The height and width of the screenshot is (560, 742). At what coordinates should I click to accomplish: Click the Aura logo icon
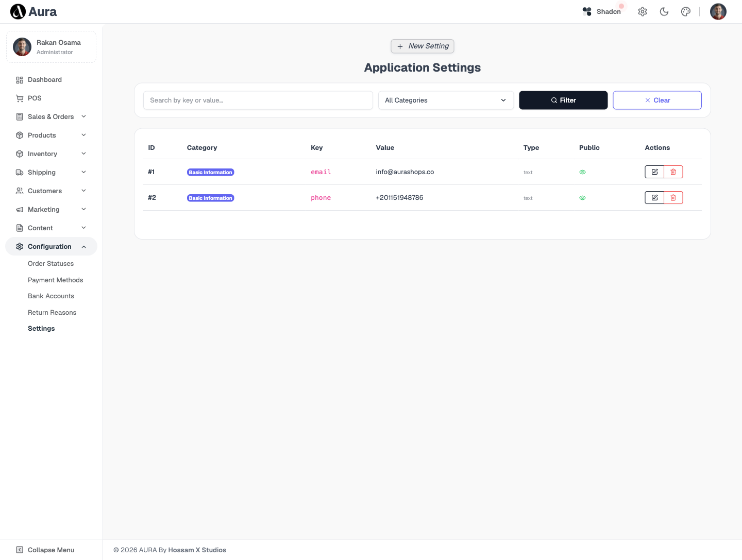(x=18, y=11)
